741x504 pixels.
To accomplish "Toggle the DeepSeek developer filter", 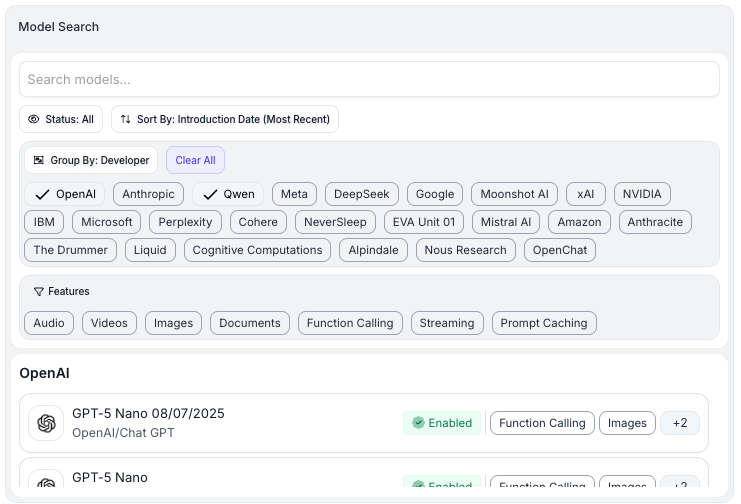I will pos(362,194).
